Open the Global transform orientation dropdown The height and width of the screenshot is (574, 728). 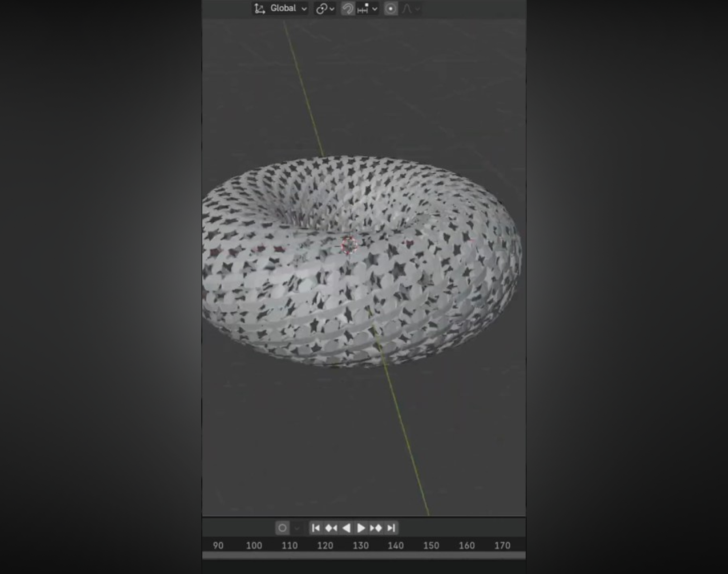280,8
